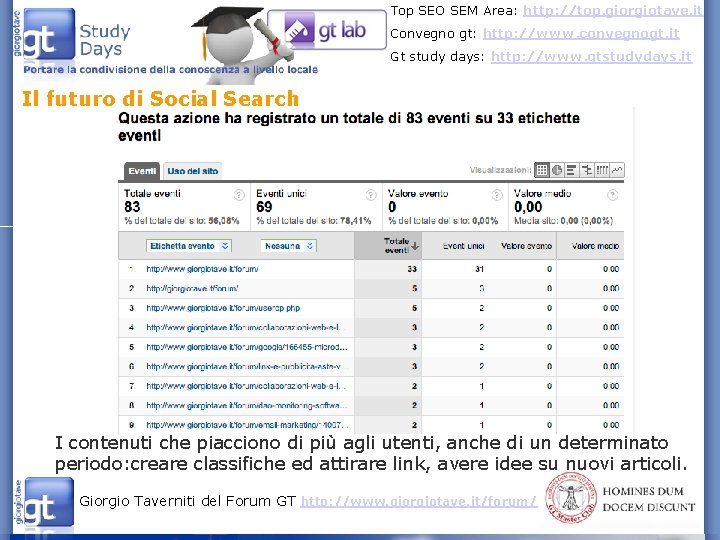Open the www.gtstudydays.it link
This screenshot has width=720, height=540.
click(x=591, y=56)
